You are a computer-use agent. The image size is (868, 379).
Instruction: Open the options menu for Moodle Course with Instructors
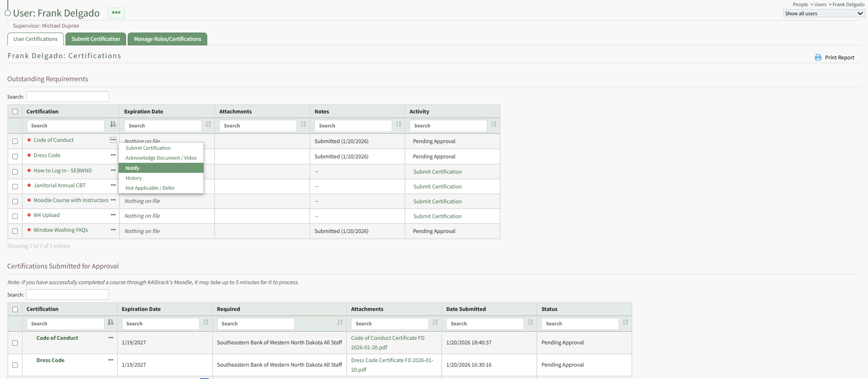pos(113,200)
